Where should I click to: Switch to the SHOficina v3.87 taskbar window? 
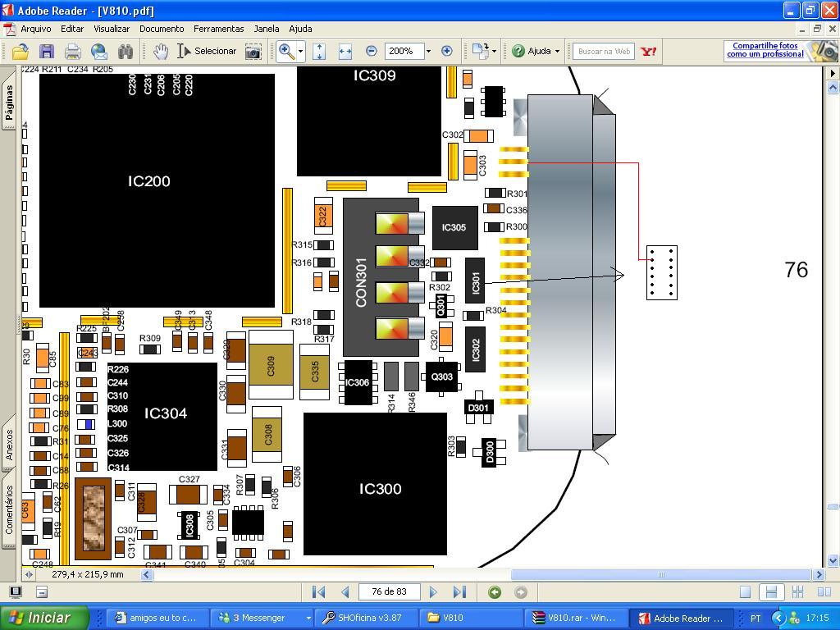pos(367,618)
